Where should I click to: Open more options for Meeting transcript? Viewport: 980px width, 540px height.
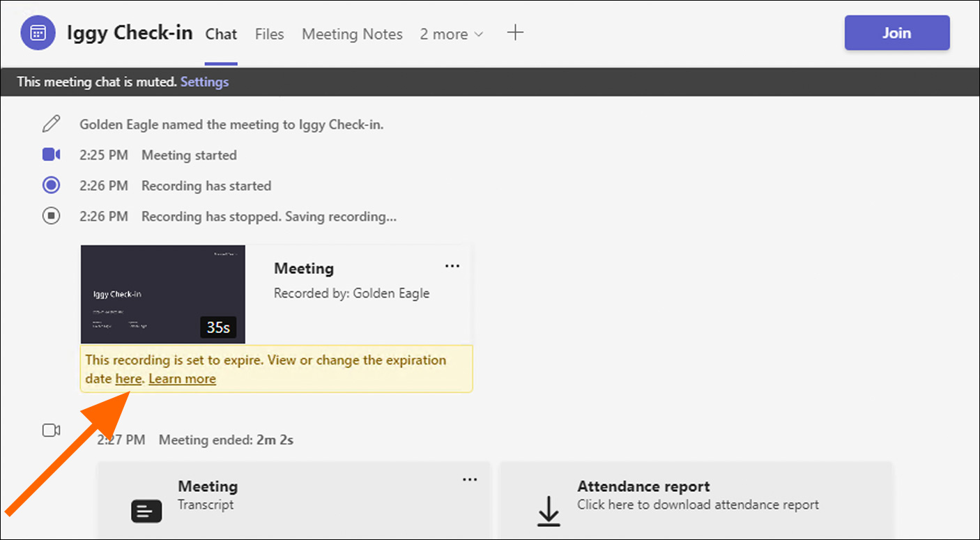point(470,479)
